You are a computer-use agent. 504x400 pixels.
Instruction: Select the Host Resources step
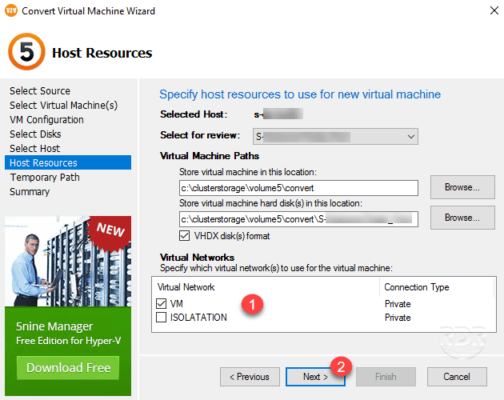point(68,162)
